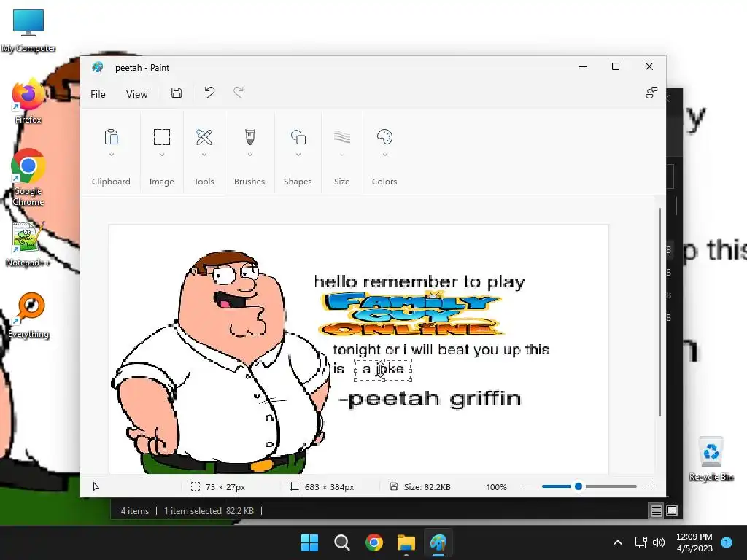The height and width of the screenshot is (560, 747).
Task: Click the greyed Redo arrow
Action: pyautogui.click(x=239, y=93)
